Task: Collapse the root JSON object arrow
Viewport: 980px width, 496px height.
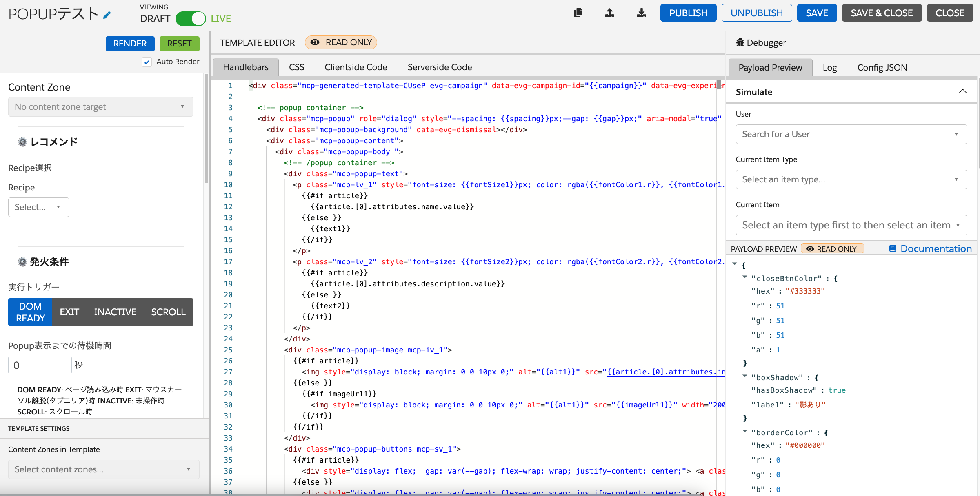Action: [735, 264]
